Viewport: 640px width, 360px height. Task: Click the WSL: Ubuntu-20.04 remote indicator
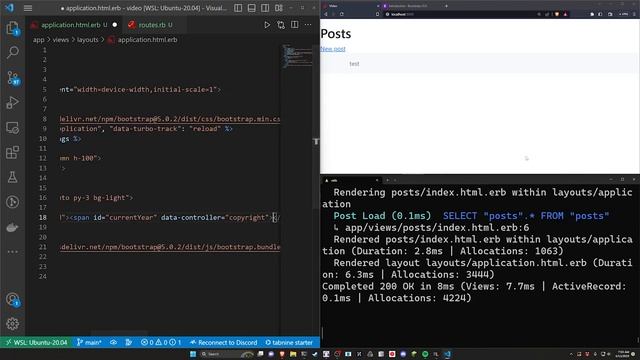[36, 342]
